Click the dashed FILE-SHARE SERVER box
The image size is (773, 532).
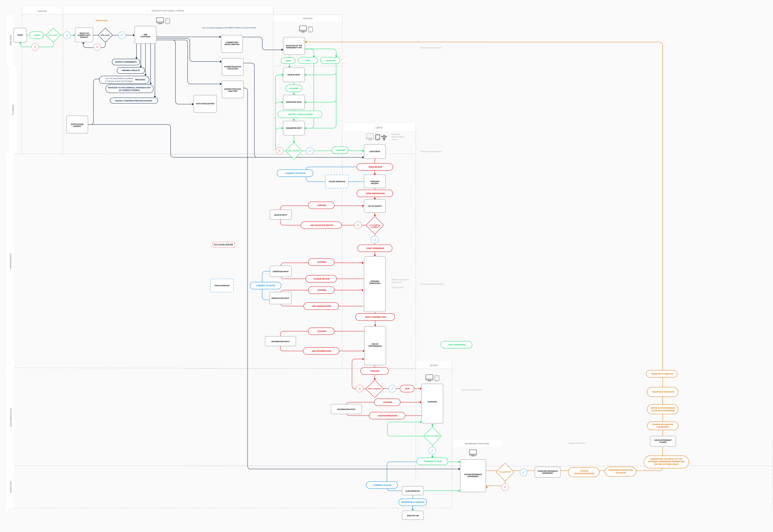pos(223,245)
